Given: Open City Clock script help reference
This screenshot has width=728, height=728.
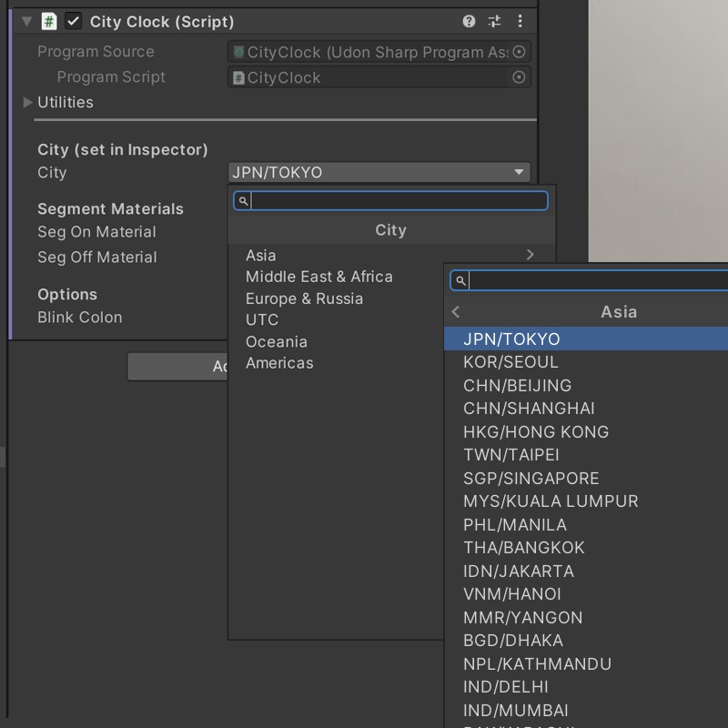Looking at the screenshot, I should (x=469, y=21).
